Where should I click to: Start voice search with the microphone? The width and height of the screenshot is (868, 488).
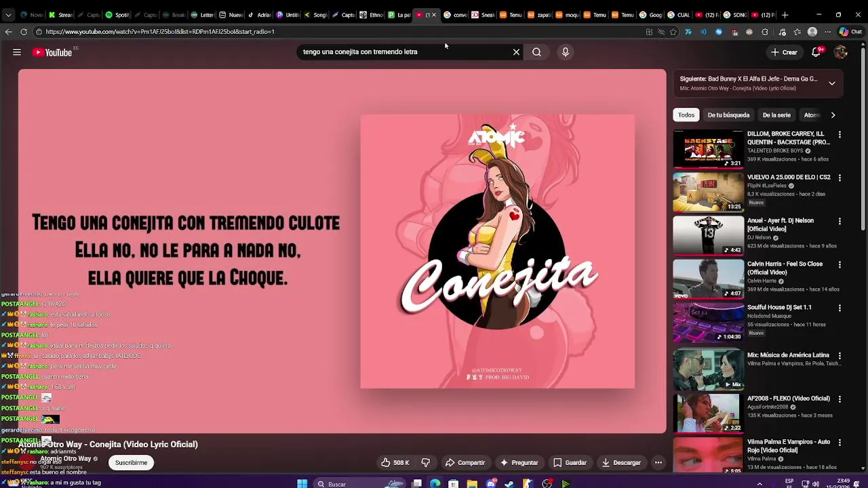tap(565, 52)
